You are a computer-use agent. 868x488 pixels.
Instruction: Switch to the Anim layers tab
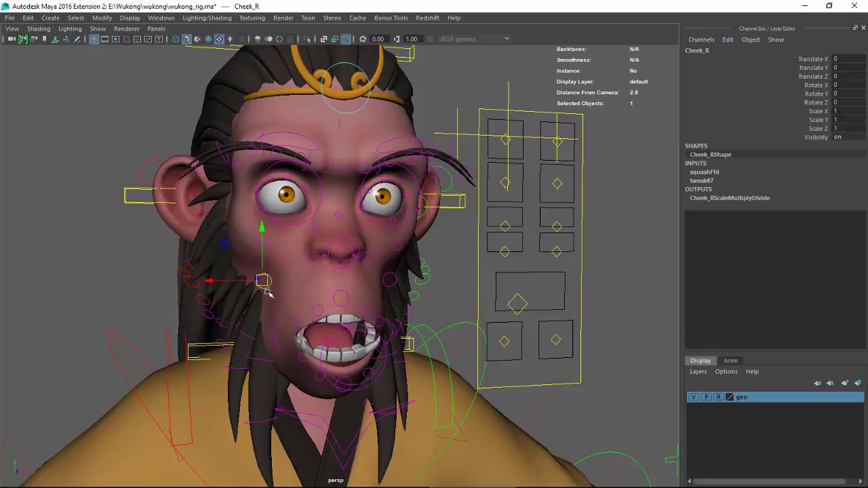(730, 361)
